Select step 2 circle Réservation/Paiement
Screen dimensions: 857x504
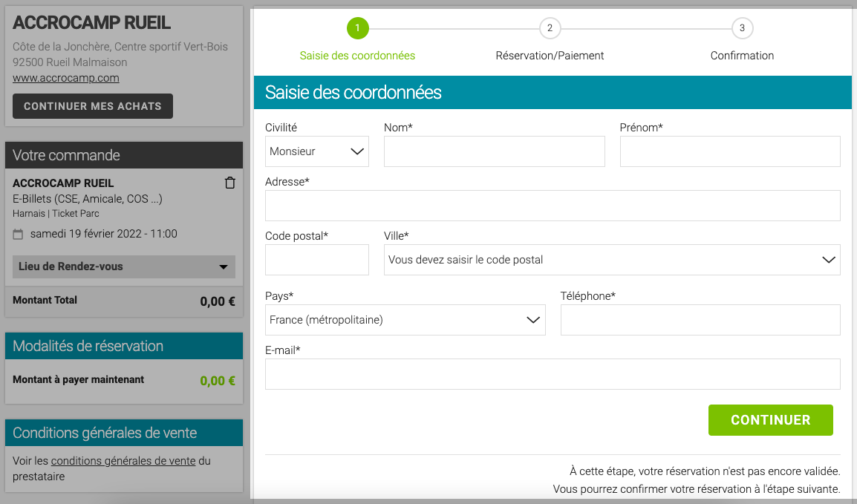[x=550, y=28]
